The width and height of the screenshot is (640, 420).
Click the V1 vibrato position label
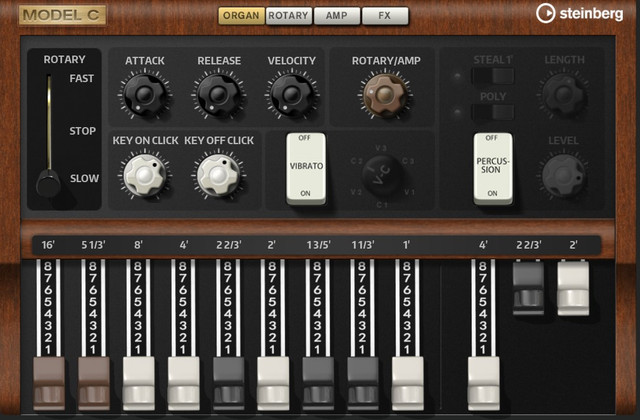pyautogui.click(x=409, y=192)
